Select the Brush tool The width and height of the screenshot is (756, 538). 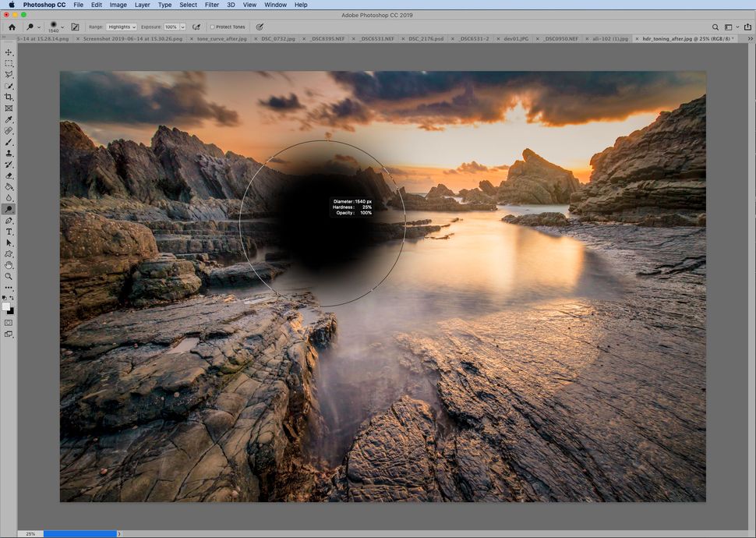pyautogui.click(x=9, y=142)
